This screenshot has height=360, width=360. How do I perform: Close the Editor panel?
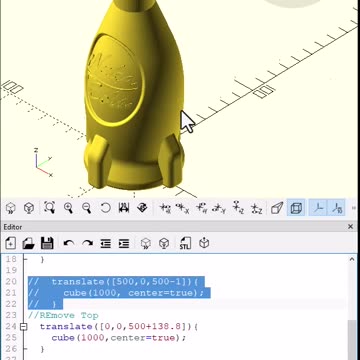point(350,227)
